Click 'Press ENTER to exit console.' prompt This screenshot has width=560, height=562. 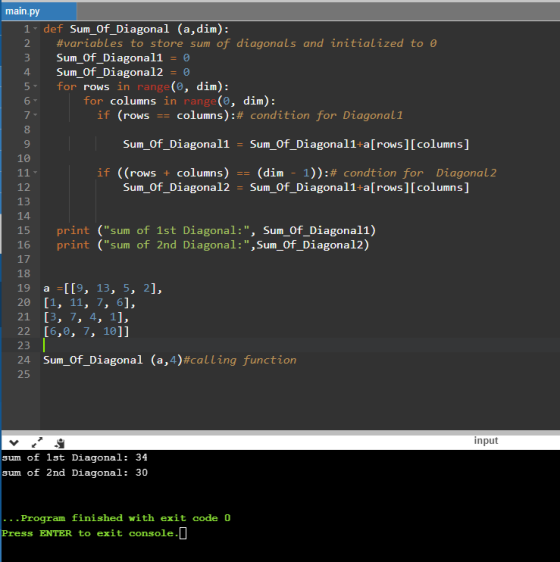coord(90,533)
